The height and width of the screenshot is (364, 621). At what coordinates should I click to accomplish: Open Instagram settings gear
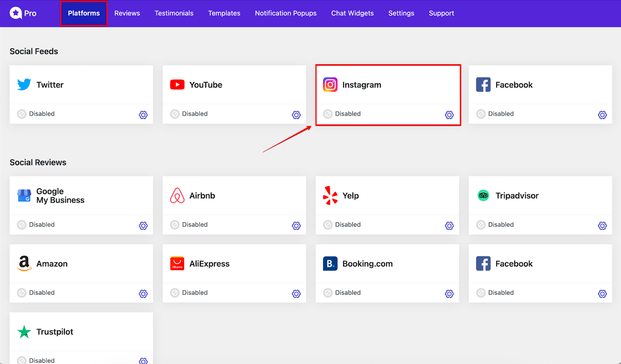[449, 115]
